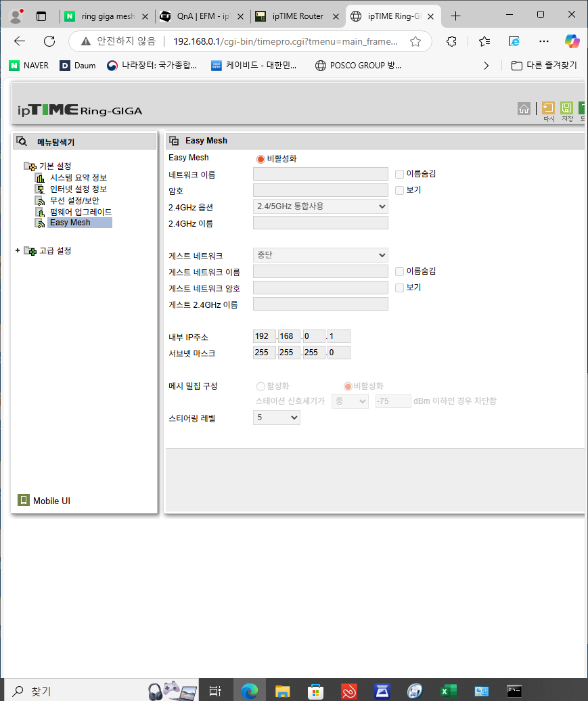588x701 pixels.
Task: Open the 메뉴탐색기 search icon
Action: pyautogui.click(x=22, y=141)
